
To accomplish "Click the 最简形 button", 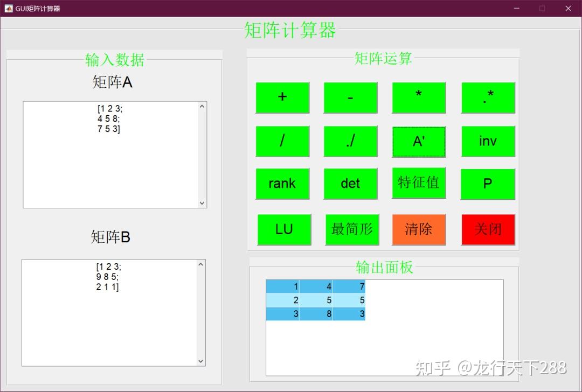I will click(x=352, y=229).
